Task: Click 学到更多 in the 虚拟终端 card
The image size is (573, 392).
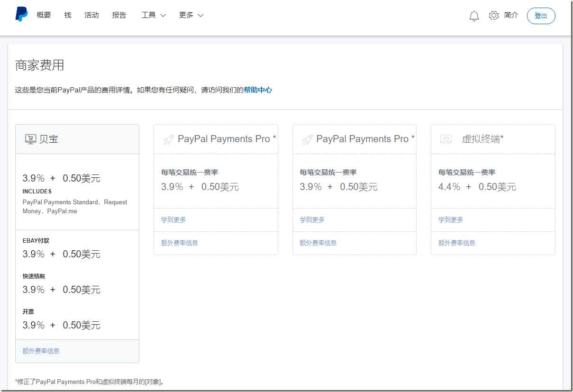Action: [x=451, y=220]
